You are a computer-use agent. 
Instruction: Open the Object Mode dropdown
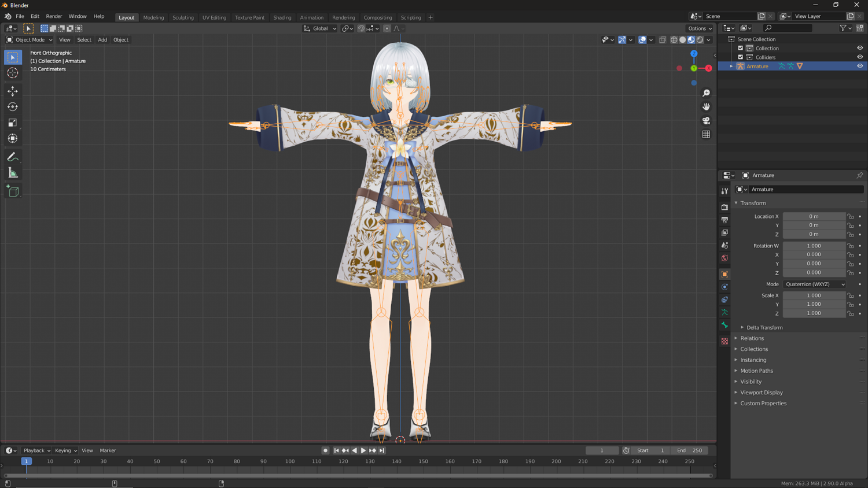click(29, 40)
